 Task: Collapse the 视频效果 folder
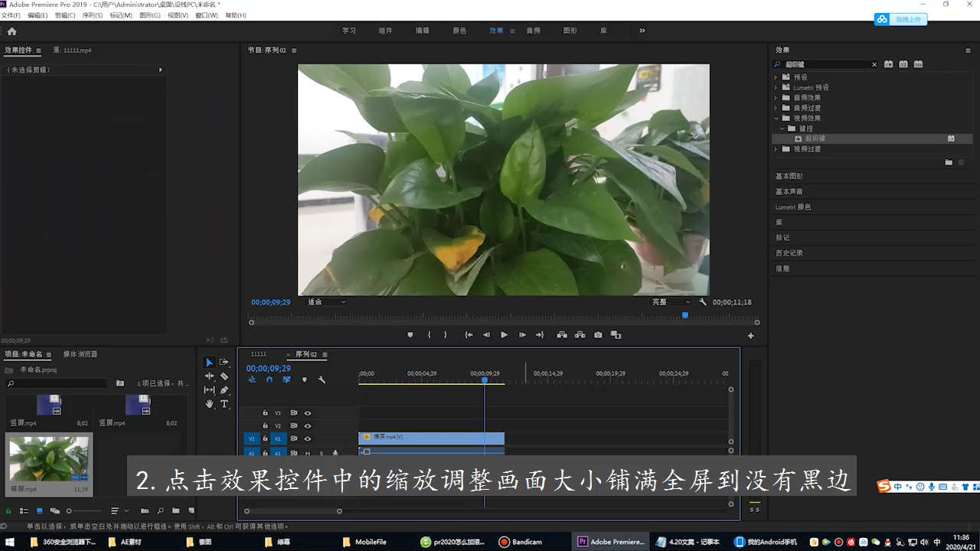coord(776,119)
